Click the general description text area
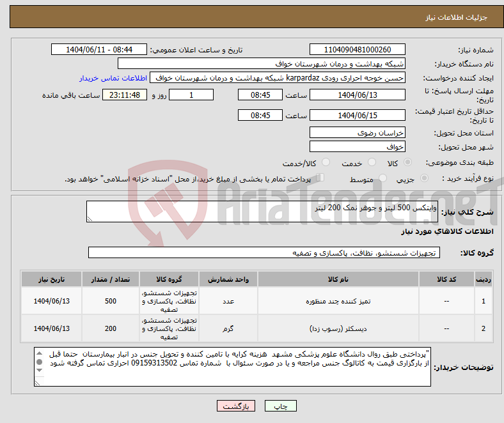The height and width of the screenshot is (423, 504). pos(262,211)
